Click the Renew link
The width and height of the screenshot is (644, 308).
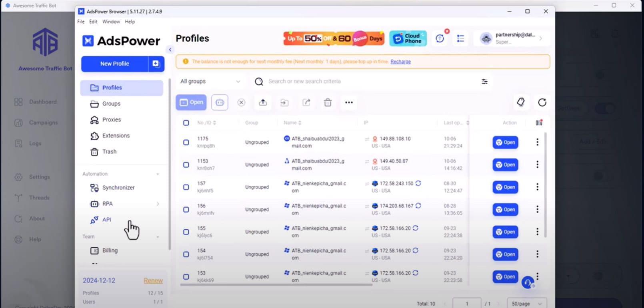(153, 281)
